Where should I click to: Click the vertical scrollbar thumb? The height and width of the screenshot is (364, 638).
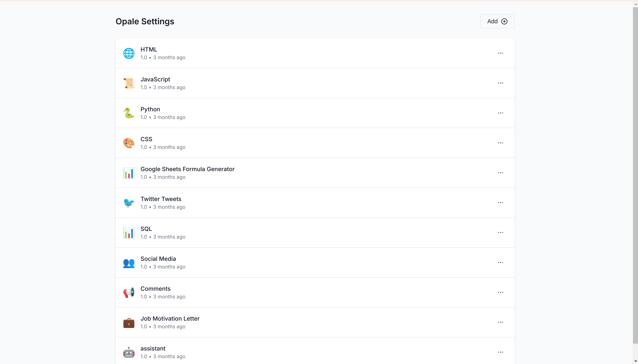(x=635, y=175)
